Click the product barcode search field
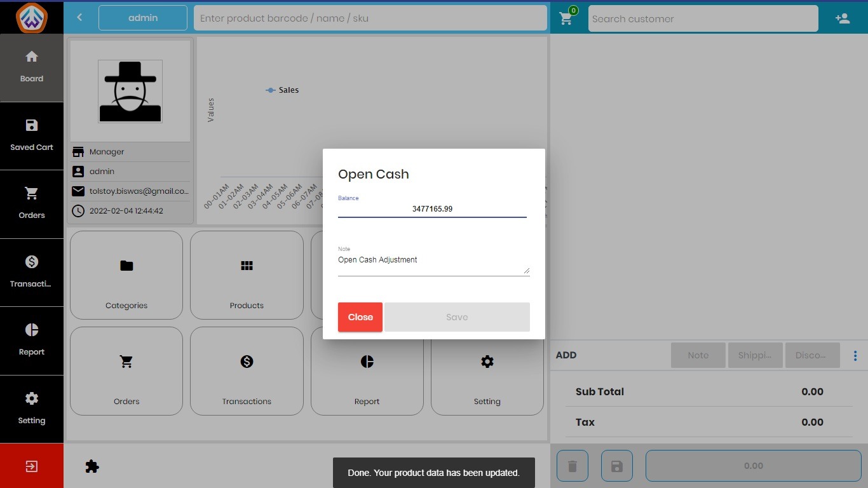The height and width of the screenshot is (488, 868). pyautogui.click(x=370, y=18)
